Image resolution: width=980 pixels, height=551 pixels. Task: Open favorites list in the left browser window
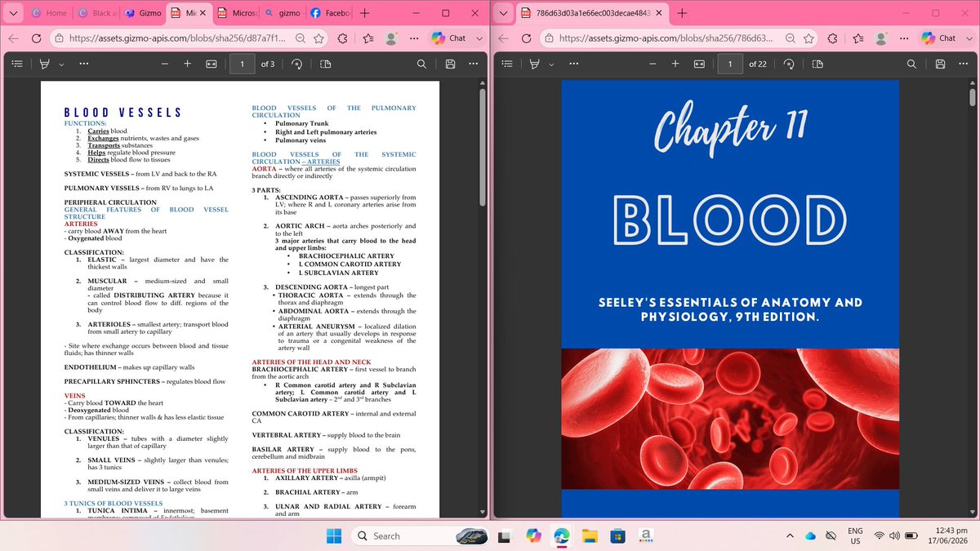368,38
